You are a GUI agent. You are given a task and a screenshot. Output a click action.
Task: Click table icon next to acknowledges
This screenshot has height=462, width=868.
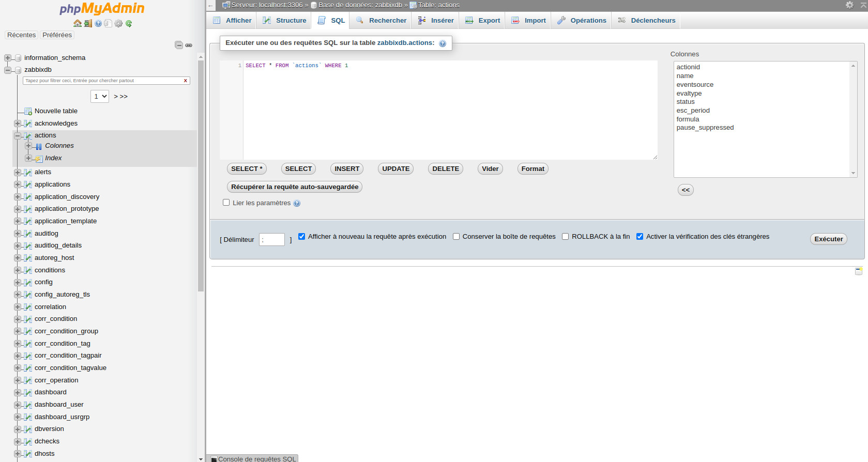point(28,124)
